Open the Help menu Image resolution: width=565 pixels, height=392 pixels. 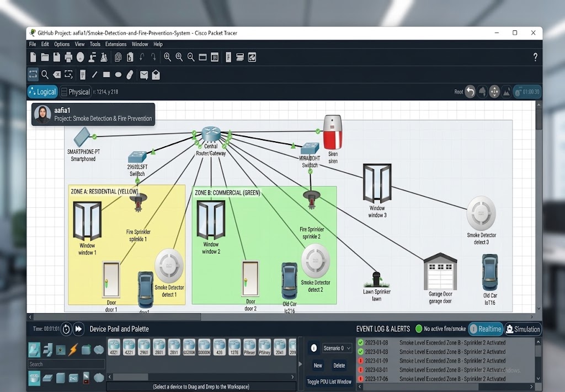pyautogui.click(x=158, y=44)
